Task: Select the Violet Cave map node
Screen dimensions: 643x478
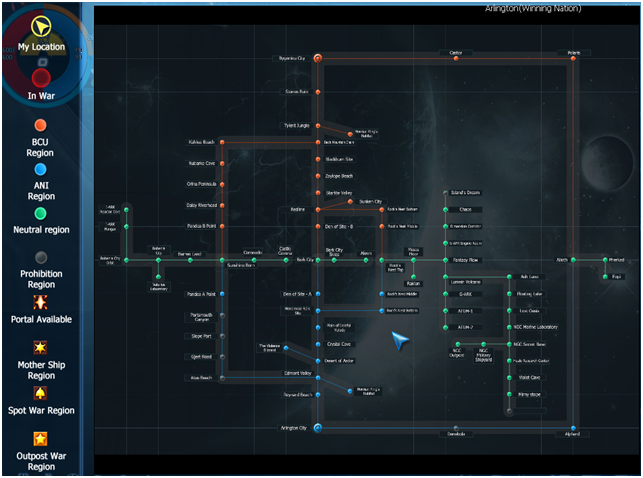Action: point(509,378)
